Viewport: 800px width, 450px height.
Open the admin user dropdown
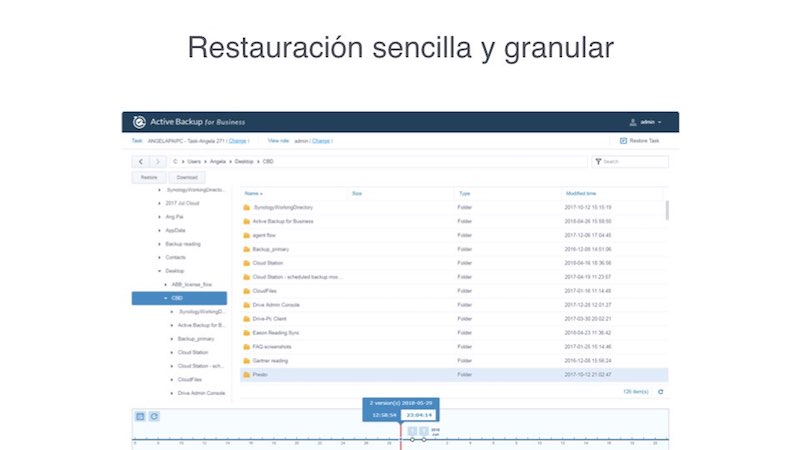pos(650,122)
